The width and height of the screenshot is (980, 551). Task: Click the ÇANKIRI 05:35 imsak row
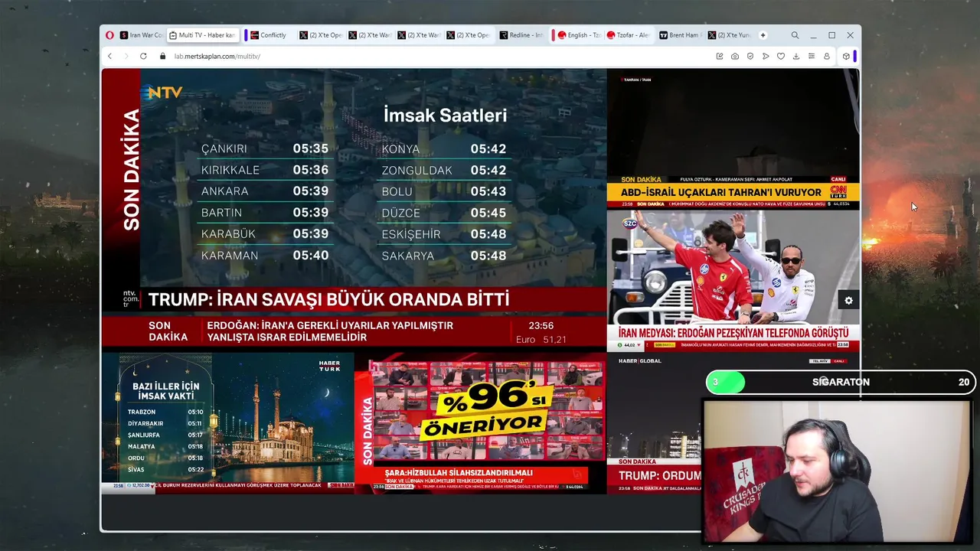[x=265, y=148]
